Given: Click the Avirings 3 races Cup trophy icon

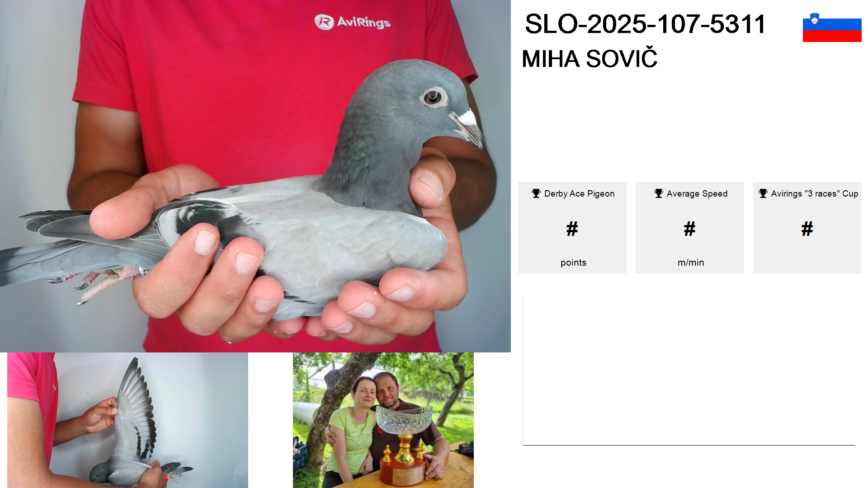Looking at the screenshot, I should tap(763, 193).
